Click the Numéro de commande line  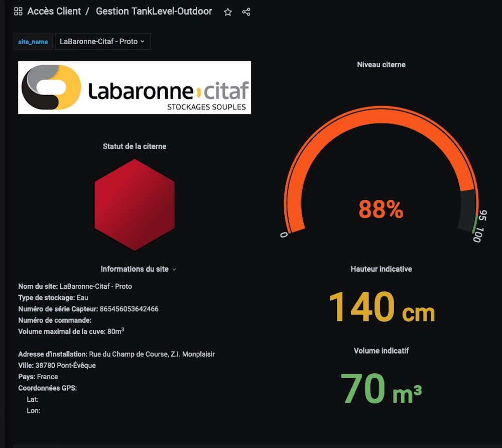55,320
